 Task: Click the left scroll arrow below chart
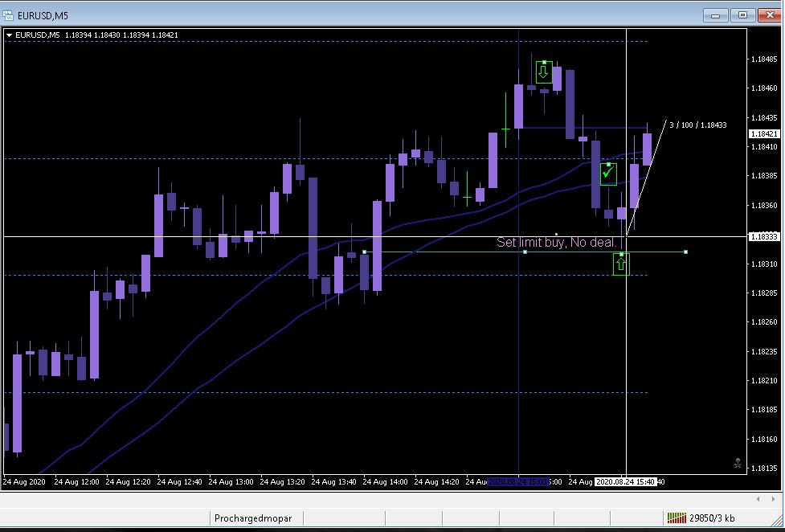(x=758, y=498)
